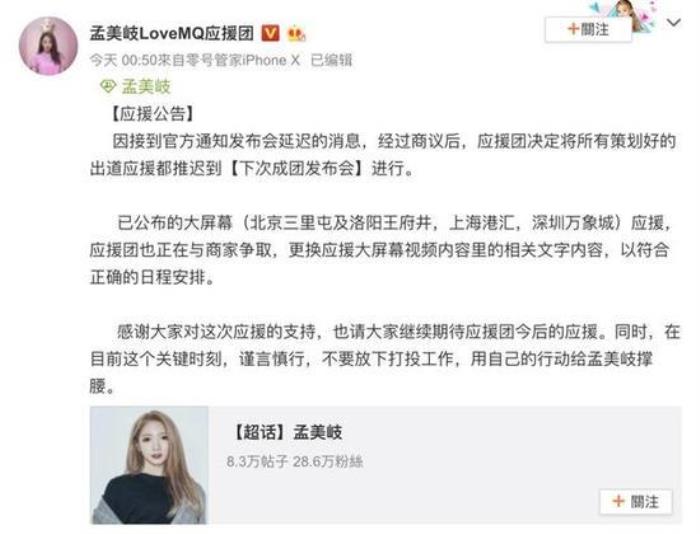Expand the post options chevron
The width and height of the screenshot is (700, 534).
(674, 22)
